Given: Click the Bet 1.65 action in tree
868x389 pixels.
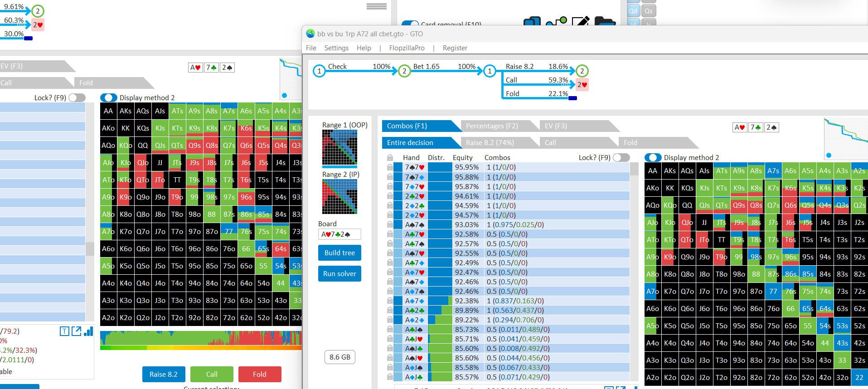Looking at the screenshot, I should tap(426, 67).
